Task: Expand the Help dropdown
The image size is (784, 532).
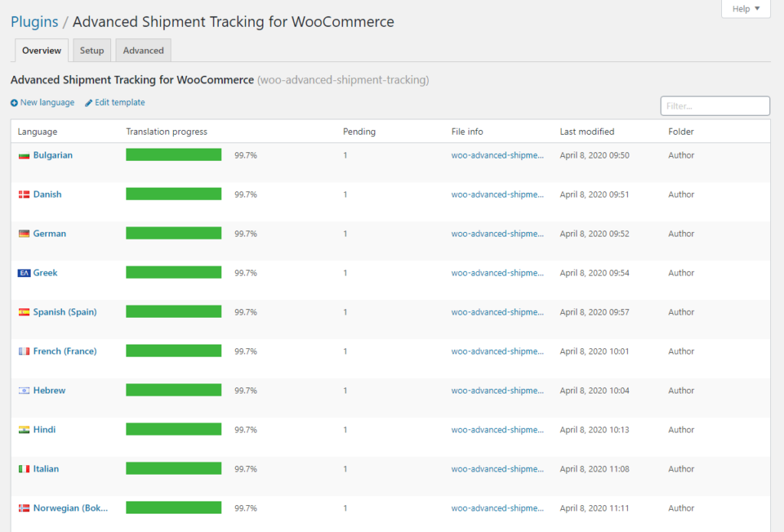Action: [x=746, y=9]
